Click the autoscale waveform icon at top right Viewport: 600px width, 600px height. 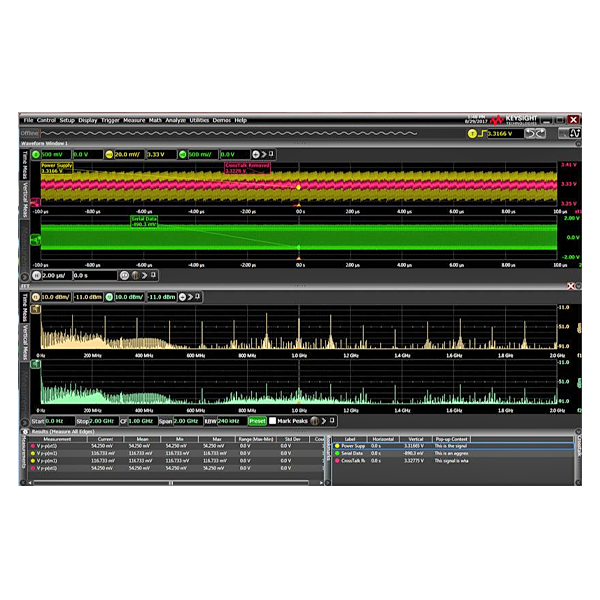pyautogui.click(x=575, y=134)
